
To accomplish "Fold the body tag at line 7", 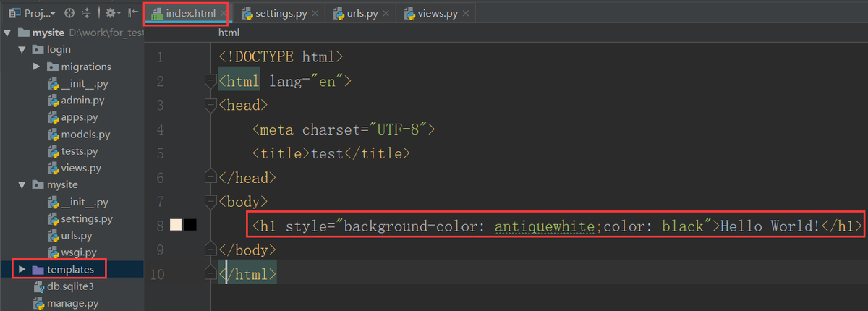I will (x=210, y=201).
